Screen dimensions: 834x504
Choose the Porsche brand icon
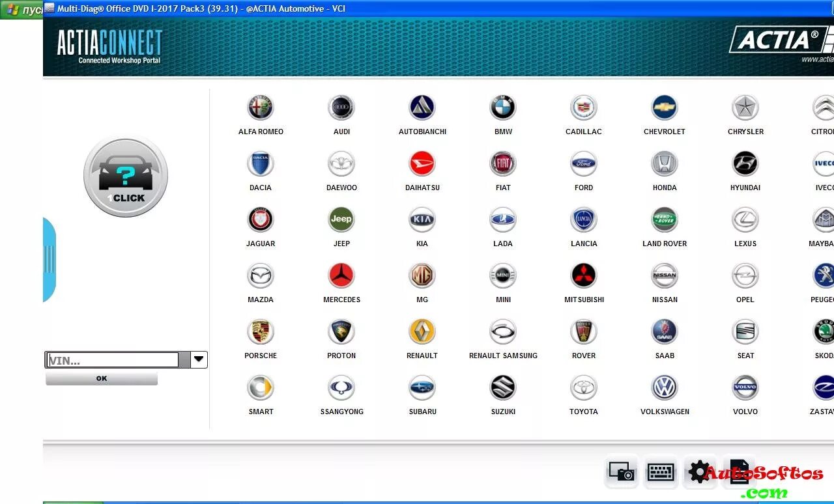coord(261,331)
